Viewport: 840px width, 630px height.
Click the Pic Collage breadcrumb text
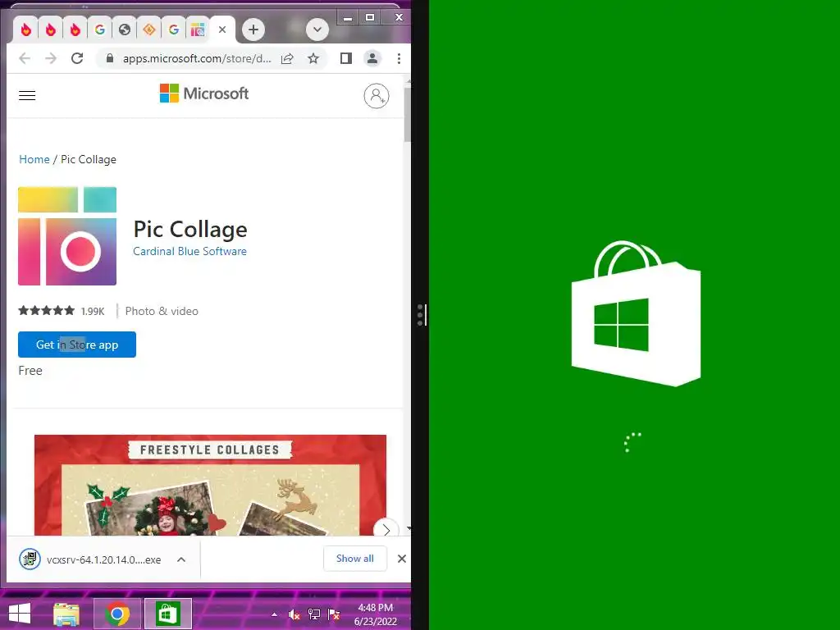pyautogui.click(x=89, y=159)
